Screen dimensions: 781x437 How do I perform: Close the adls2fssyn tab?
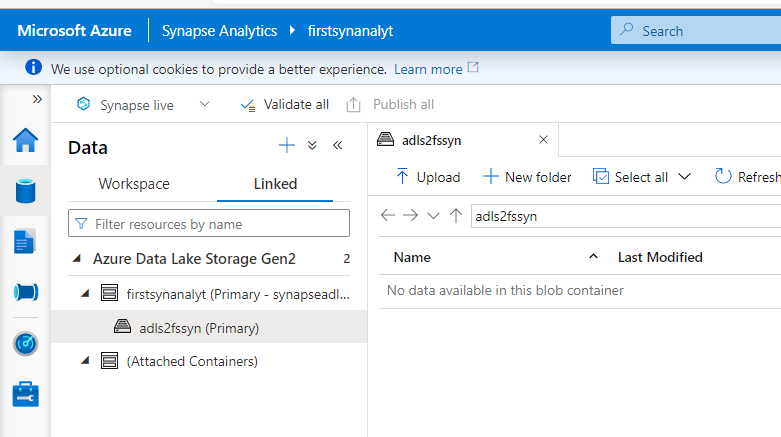(543, 140)
